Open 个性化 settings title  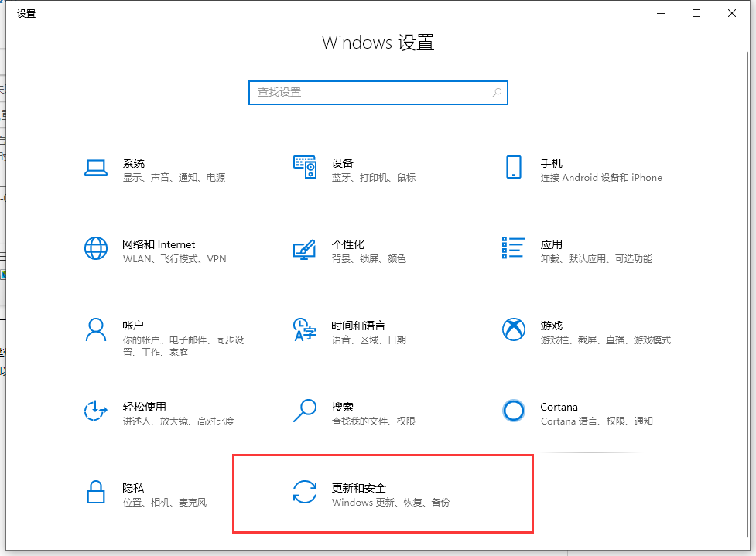pyautogui.click(x=348, y=245)
